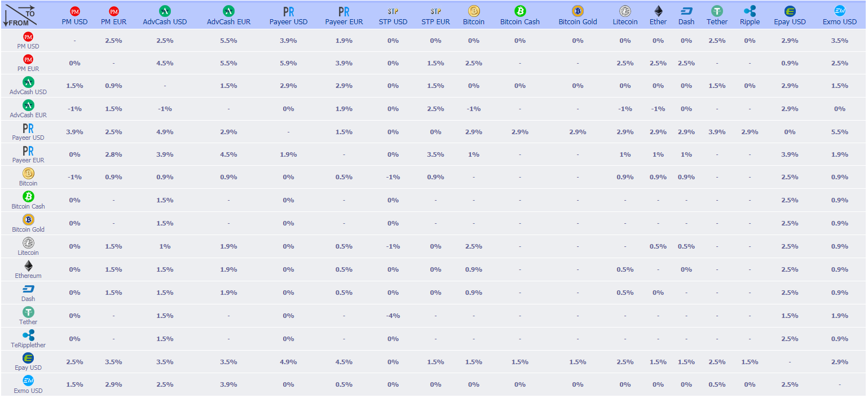Screen dimensions: 868x398
Task: Select the Tether icon in the FROM column
Action: [x=28, y=312]
